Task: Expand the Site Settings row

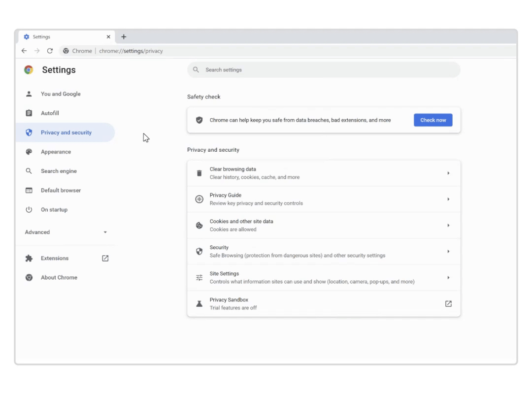Action: tap(448, 277)
